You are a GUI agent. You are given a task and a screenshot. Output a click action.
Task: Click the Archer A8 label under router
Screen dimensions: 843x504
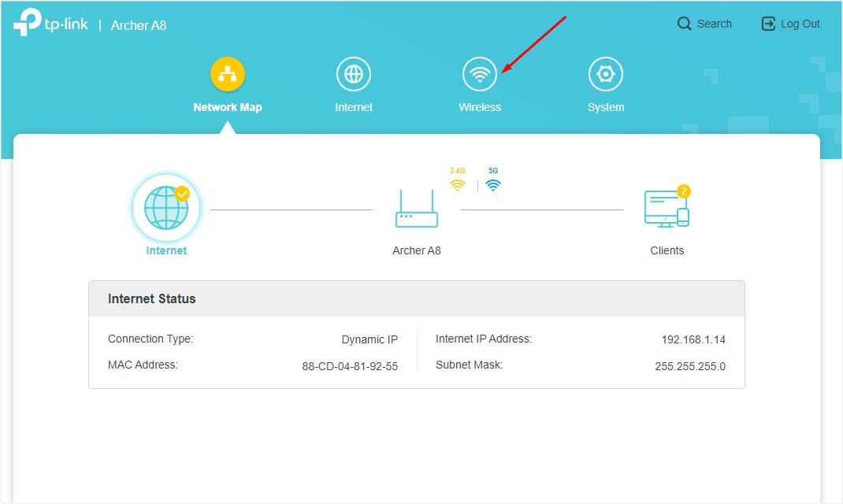(x=417, y=250)
